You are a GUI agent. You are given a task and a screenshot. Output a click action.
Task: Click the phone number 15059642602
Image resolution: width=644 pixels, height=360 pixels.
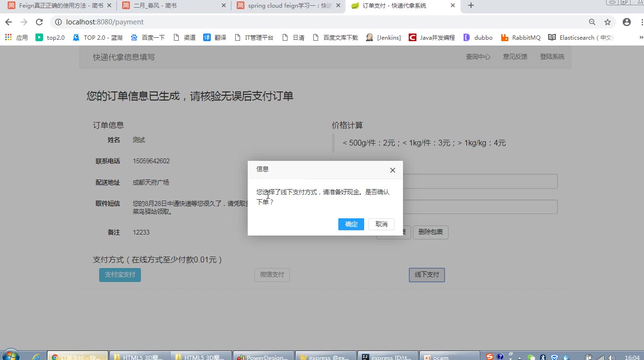pos(151,161)
